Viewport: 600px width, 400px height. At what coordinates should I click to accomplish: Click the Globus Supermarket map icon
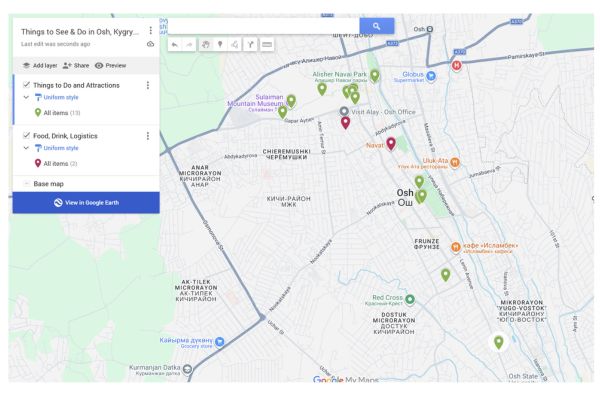point(431,77)
